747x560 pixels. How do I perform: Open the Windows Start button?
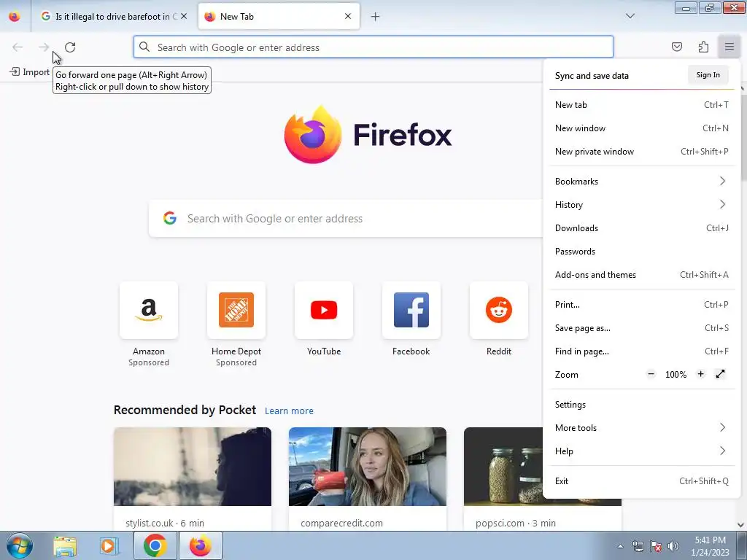[20, 545]
